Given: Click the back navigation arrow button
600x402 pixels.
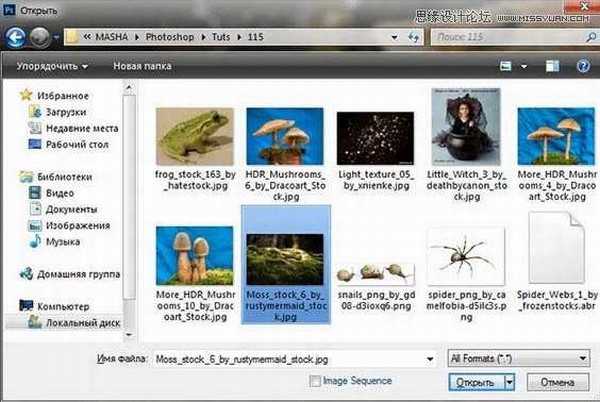Looking at the screenshot, I should [14, 38].
